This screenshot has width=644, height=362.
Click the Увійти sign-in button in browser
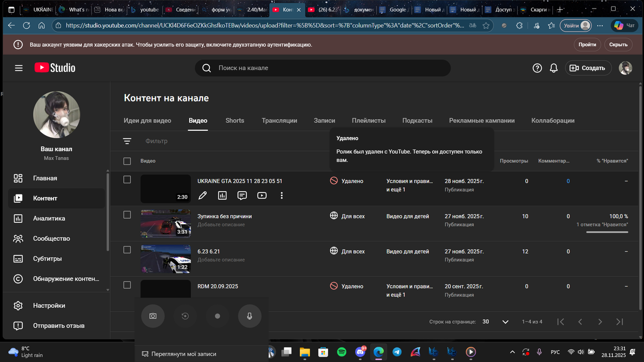click(x=577, y=26)
